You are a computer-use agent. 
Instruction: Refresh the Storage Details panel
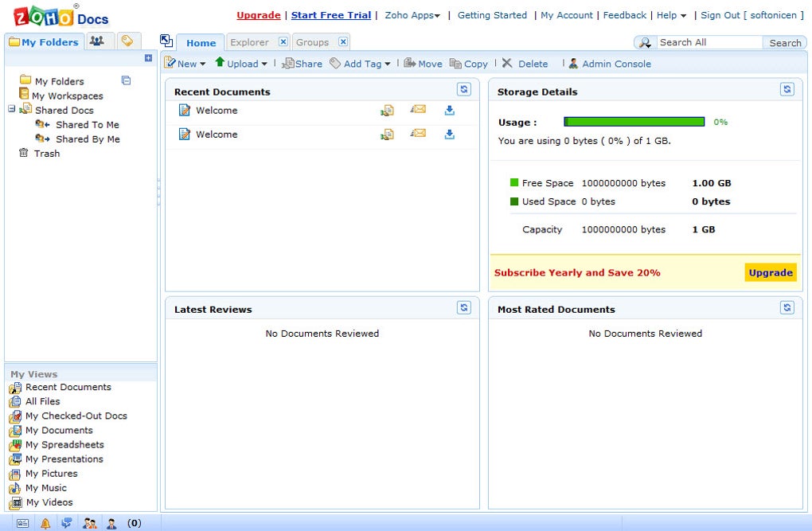787,90
